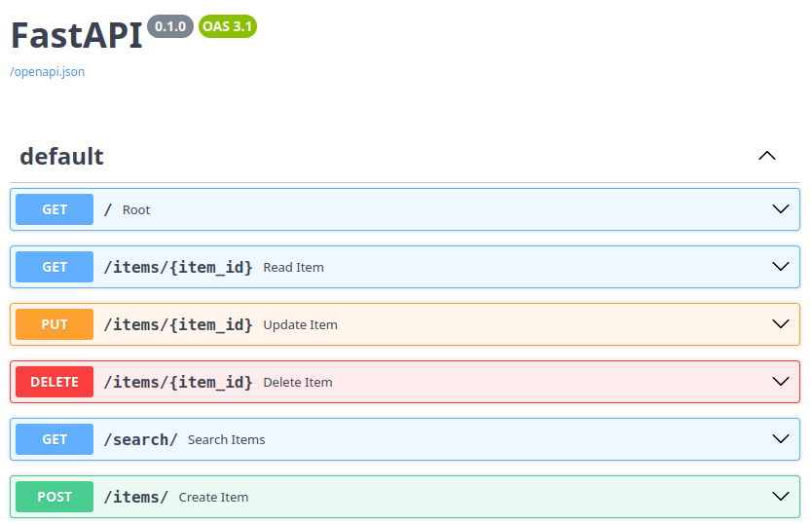Expand the Search Items endpoint chevron
This screenshot has width=812, height=524.
(x=781, y=439)
